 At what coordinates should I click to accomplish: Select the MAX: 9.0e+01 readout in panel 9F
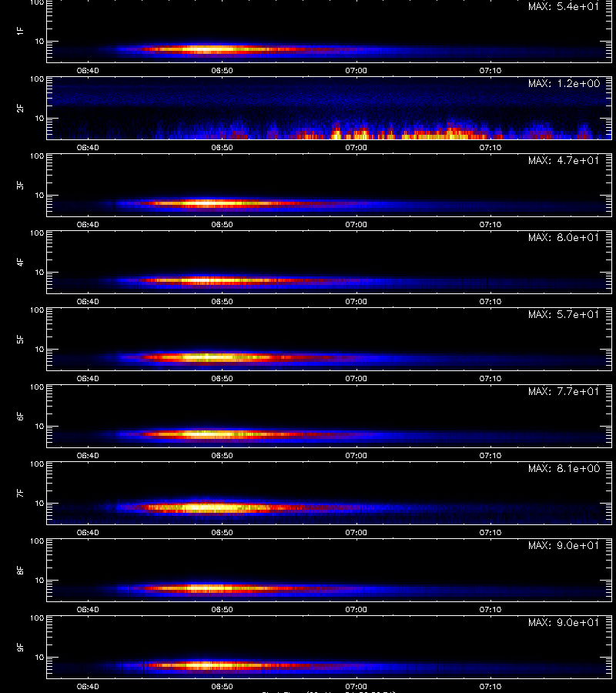click(x=564, y=622)
